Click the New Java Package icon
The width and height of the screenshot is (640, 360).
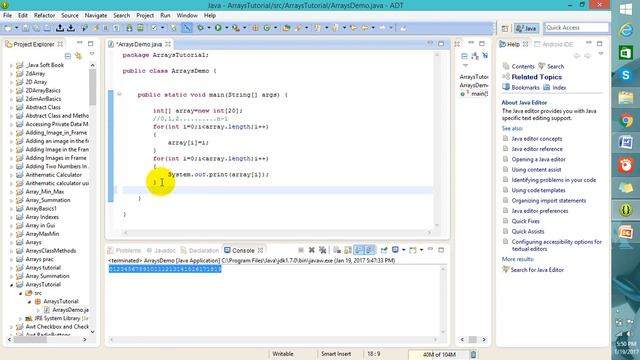point(255,28)
